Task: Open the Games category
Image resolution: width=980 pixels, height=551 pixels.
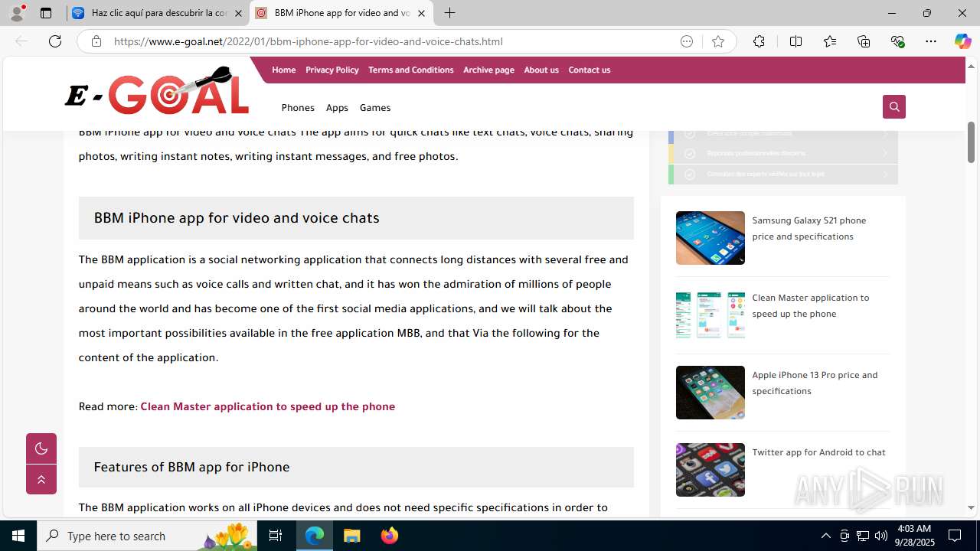Action: click(375, 108)
